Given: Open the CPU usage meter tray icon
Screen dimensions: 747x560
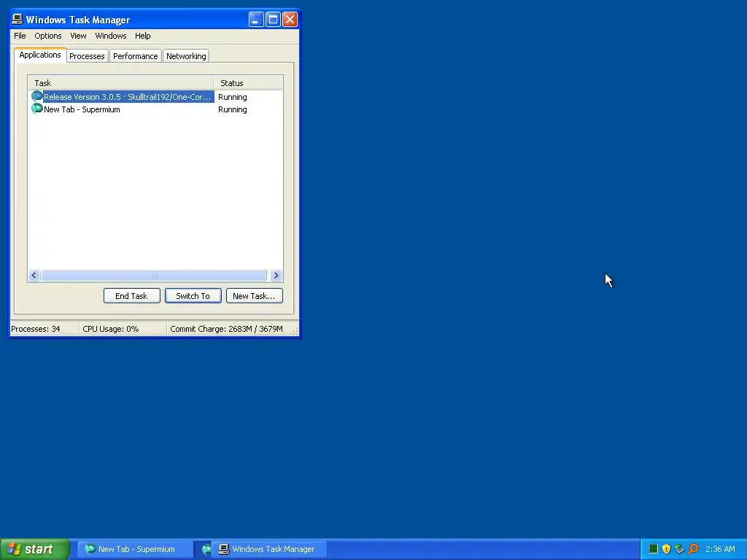Looking at the screenshot, I should (x=654, y=549).
